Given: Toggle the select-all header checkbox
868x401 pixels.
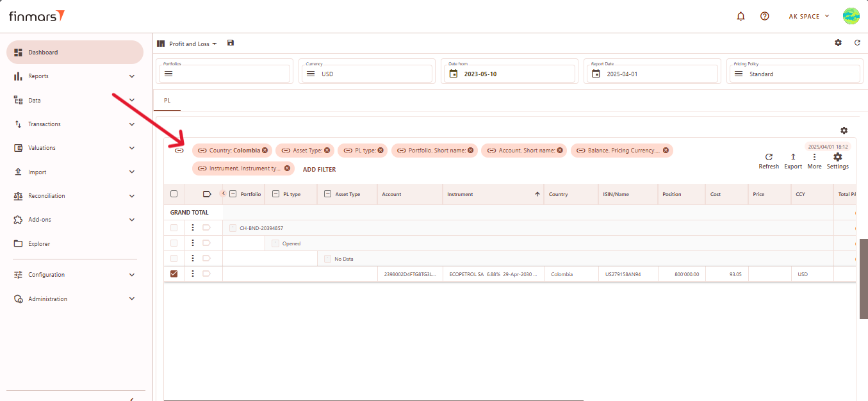Looking at the screenshot, I should coord(174,194).
